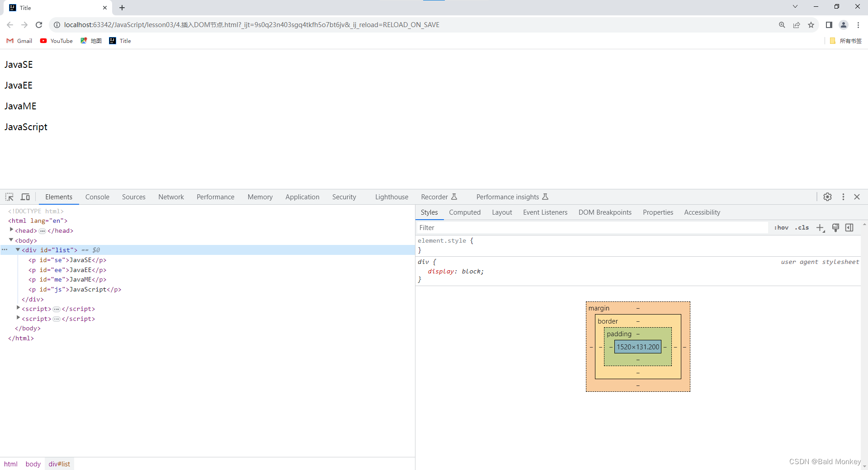Expand the first script element
The width and height of the screenshot is (868, 470).
coord(18,308)
